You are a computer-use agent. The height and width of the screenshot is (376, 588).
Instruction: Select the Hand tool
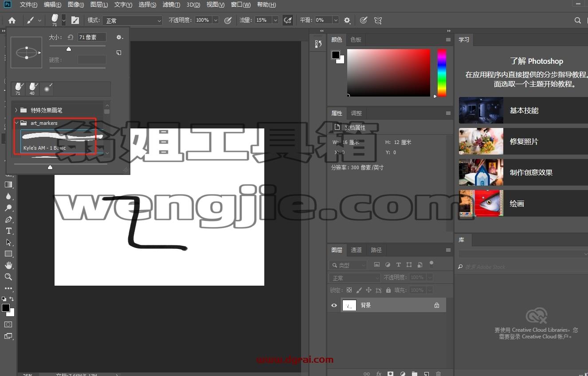pyautogui.click(x=8, y=265)
